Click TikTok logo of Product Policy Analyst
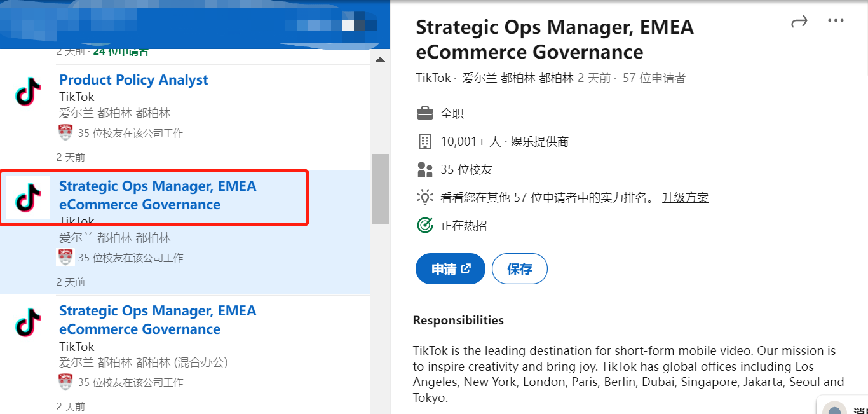Viewport: 868px width, 414px height. click(x=28, y=92)
